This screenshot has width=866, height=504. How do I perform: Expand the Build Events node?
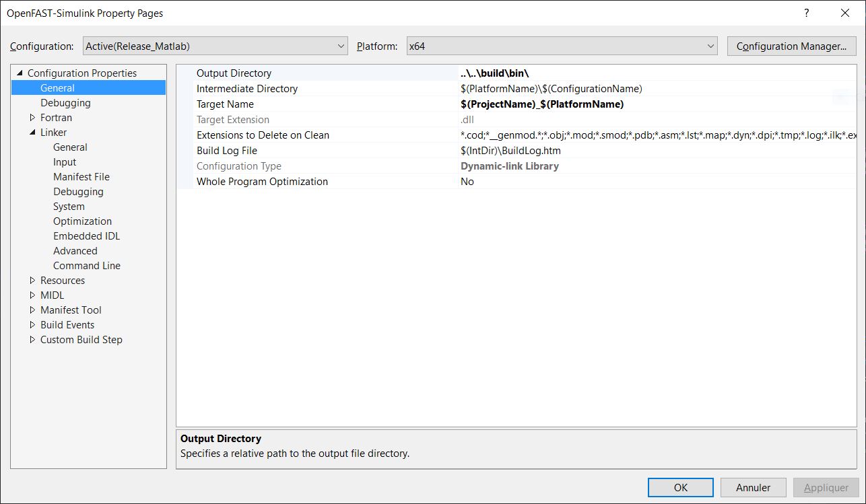click(x=31, y=324)
